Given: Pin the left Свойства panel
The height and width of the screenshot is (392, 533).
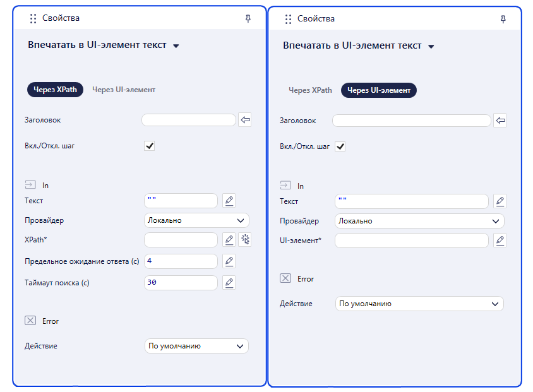Looking at the screenshot, I should pyautogui.click(x=248, y=18).
